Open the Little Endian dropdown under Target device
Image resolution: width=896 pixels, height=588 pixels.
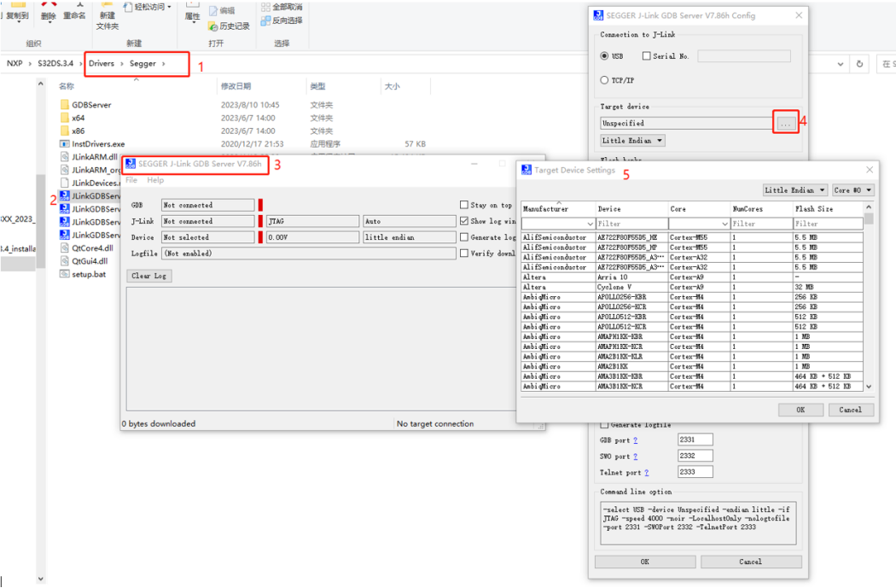pyautogui.click(x=632, y=141)
